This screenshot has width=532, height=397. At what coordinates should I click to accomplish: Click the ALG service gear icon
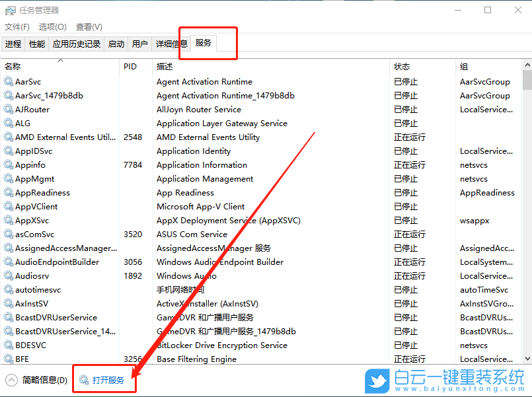tap(9, 123)
